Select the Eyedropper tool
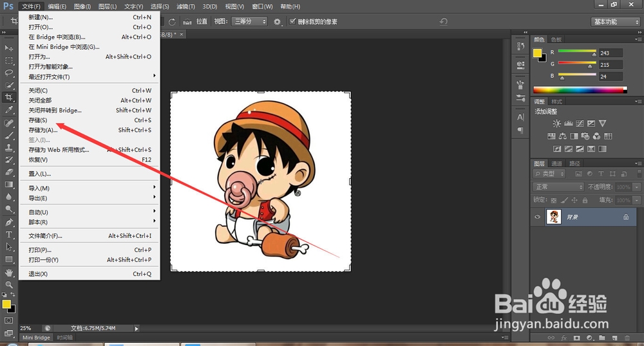This screenshot has height=346, width=644. (8, 110)
